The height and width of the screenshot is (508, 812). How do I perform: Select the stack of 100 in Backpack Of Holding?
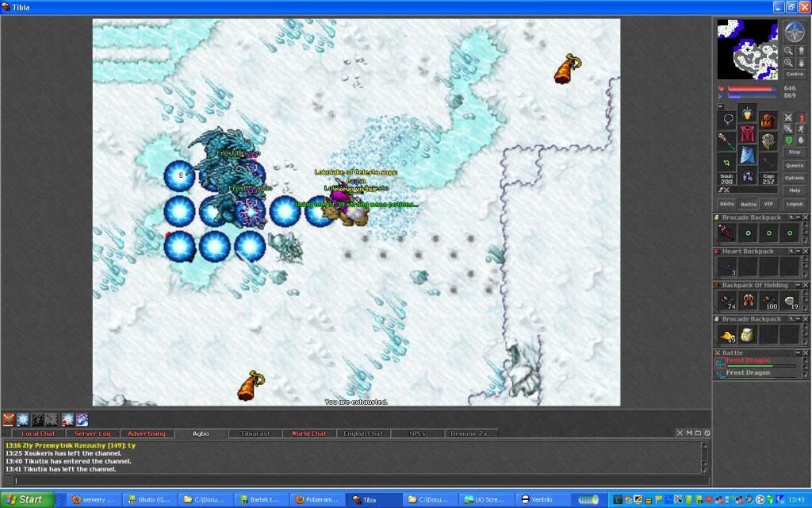[x=768, y=301]
